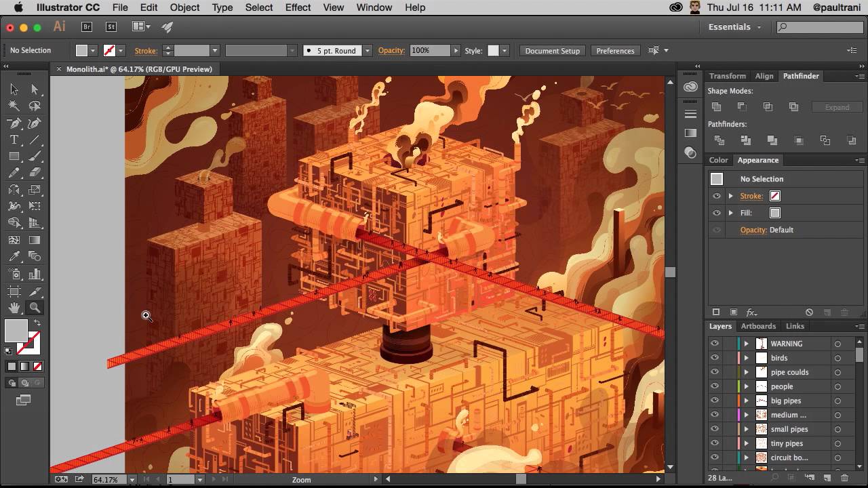The width and height of the screenshot is (868, 488).
Task: Switch to the Align tab
Action: coord(764,76)
